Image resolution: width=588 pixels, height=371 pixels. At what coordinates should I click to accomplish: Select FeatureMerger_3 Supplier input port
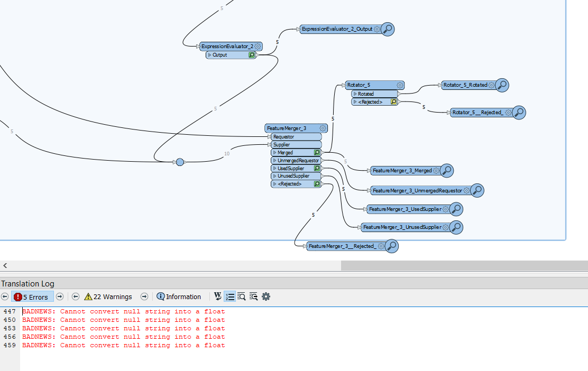pos(296,145)
